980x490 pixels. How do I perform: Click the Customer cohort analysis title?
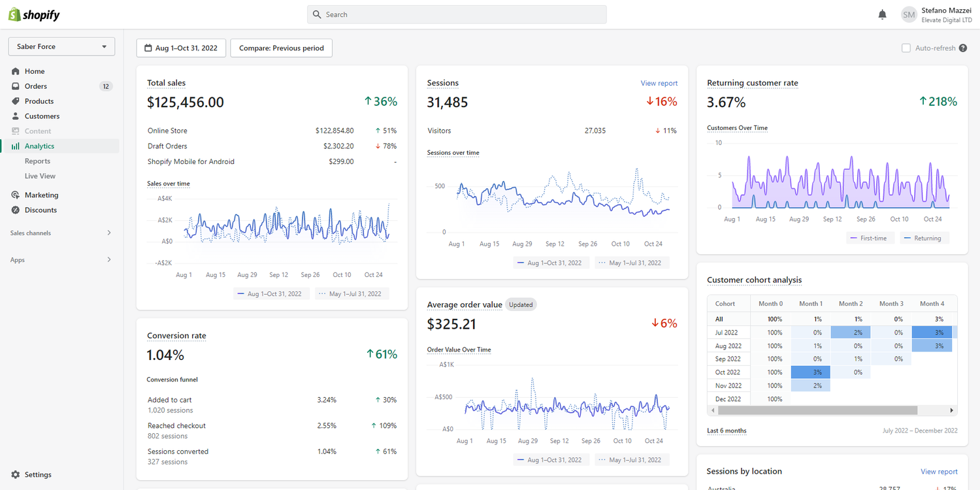pos(755,280)
